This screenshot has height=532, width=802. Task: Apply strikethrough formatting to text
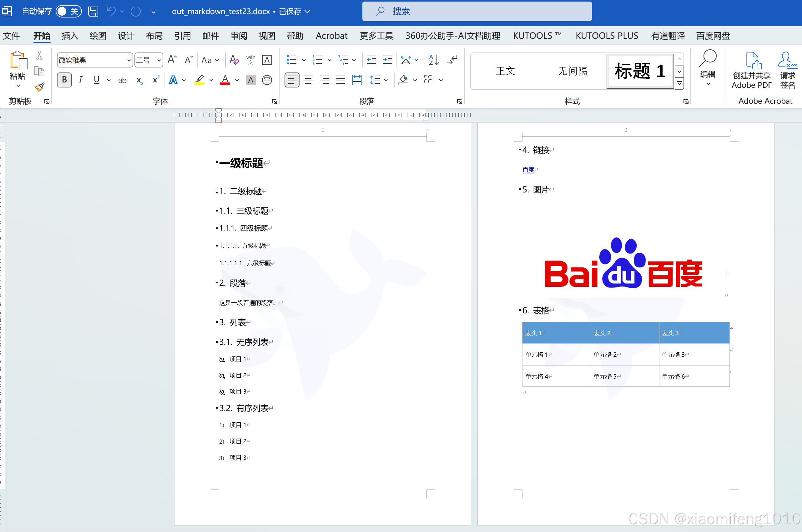coord(122,80)
